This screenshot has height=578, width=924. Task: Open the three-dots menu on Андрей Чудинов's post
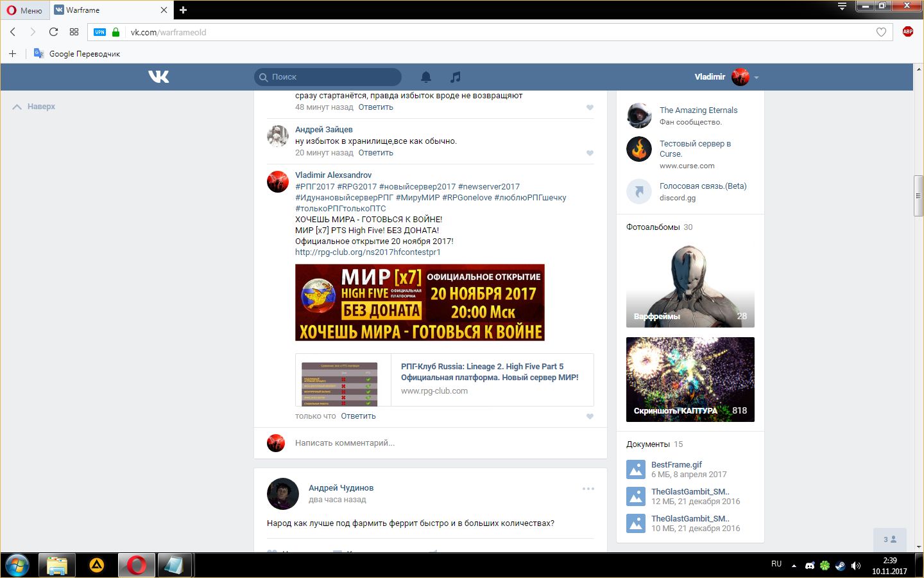click(588, 489)
